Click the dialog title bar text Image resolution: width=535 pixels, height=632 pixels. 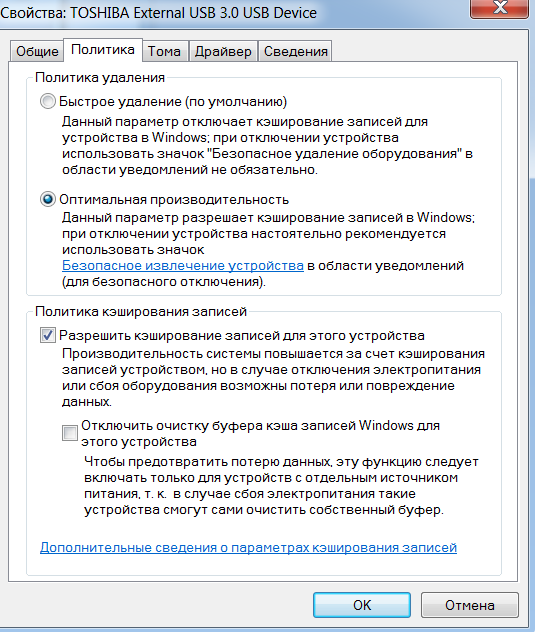tap(158, 13)
